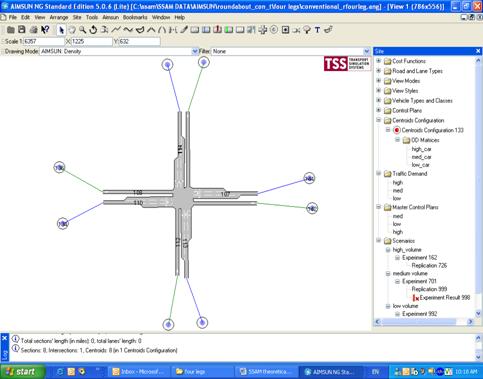Click the Site panel horizontal scrollbar
Viewport: 483px width, 379px height.
click(x=423, y=322)
